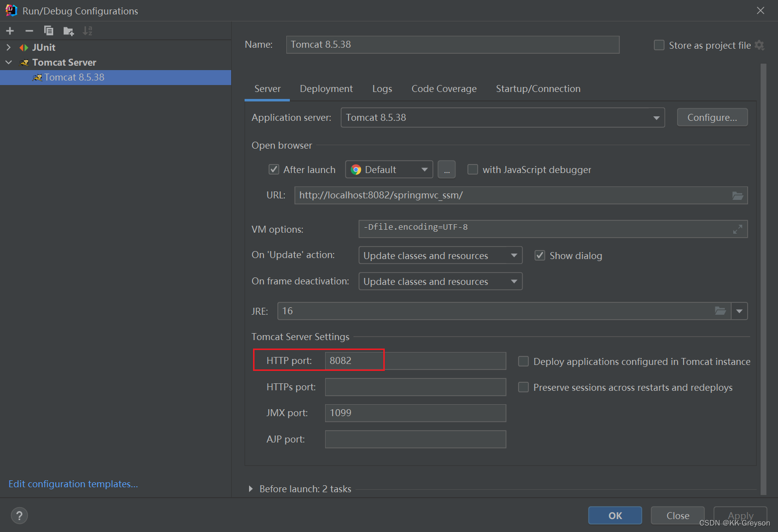This screenshot has width=778, height=532.
Task: Click the Apply button
Action: [x=740, y=516]
